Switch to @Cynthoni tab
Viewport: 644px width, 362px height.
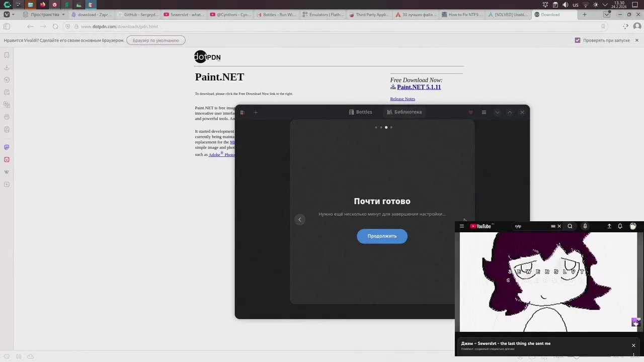coord(230,15)
